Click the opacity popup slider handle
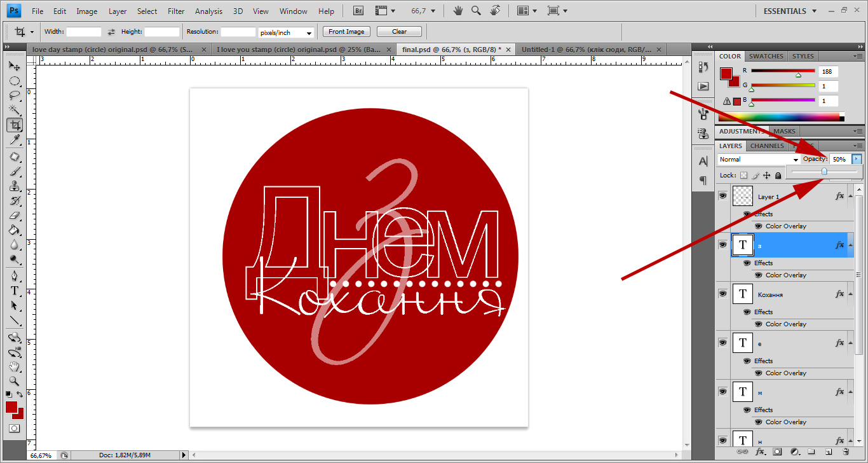The width and height of the screenshot is (868, 463). [824, 172]
